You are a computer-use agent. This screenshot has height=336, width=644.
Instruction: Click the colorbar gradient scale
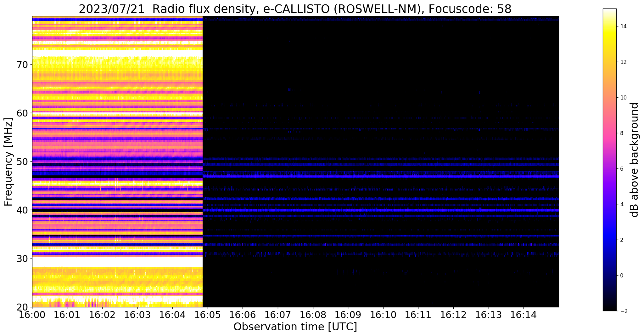609,160
